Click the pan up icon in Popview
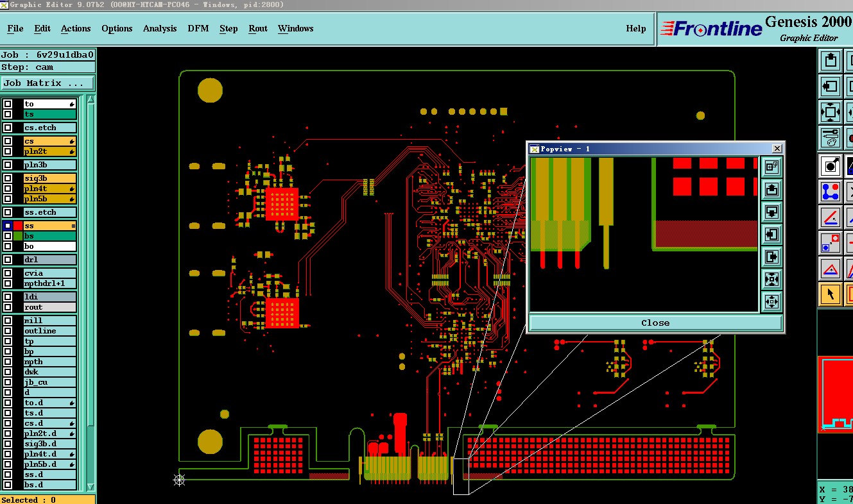 pyautogui.click(x=771, y=189)
